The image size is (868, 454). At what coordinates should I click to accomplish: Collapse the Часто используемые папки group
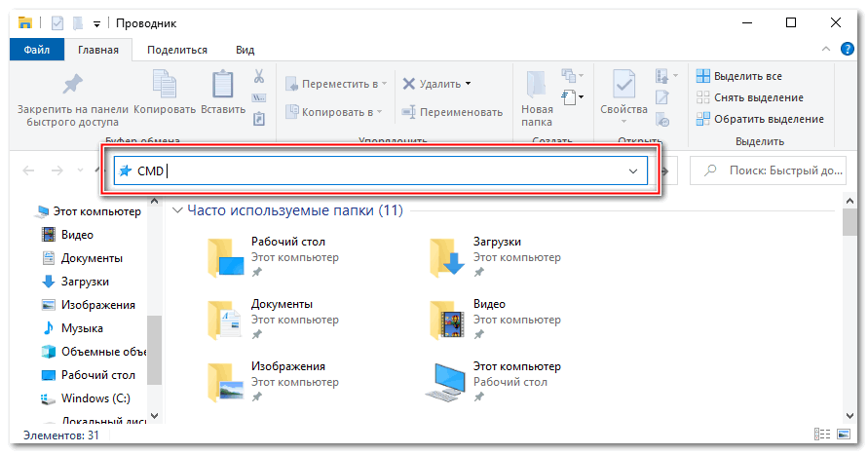(177, 210)
